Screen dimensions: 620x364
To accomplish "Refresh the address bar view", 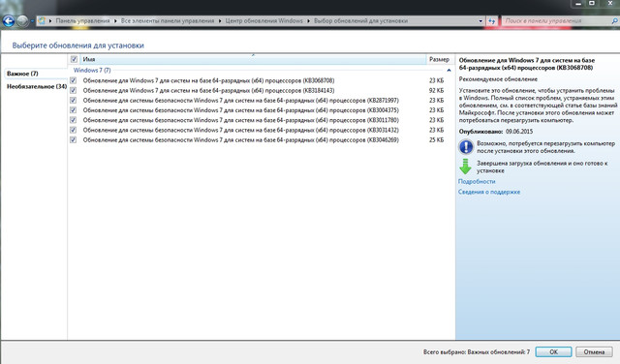I will pos(491,21).
